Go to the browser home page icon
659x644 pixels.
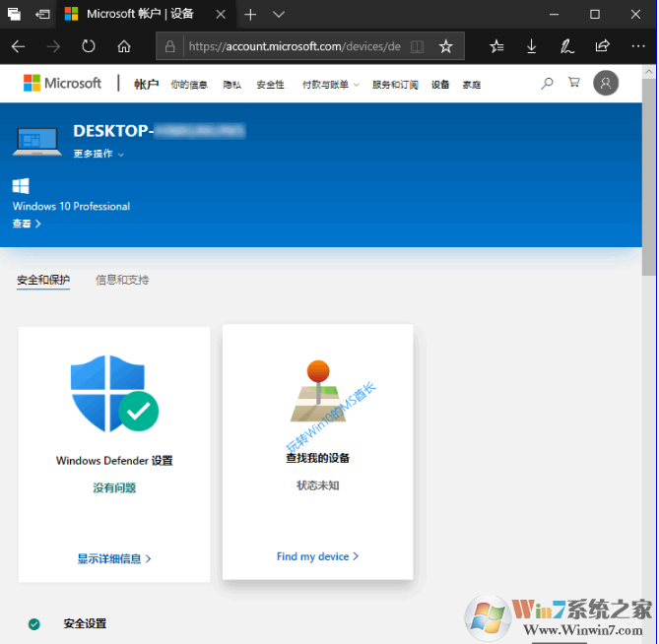click(x=124, y=46)
